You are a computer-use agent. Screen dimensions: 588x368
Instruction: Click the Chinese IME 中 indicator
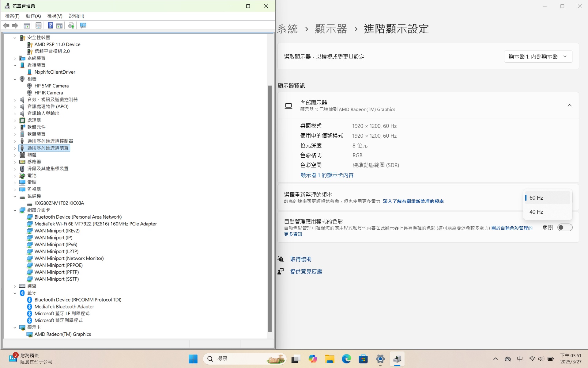tap(520, 359)
